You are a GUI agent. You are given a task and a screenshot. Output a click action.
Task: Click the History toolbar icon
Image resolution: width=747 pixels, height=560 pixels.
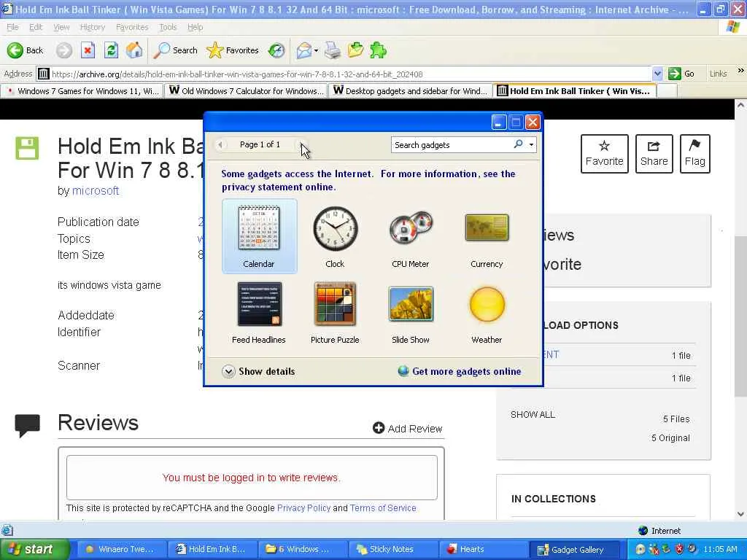click(276, 50)
